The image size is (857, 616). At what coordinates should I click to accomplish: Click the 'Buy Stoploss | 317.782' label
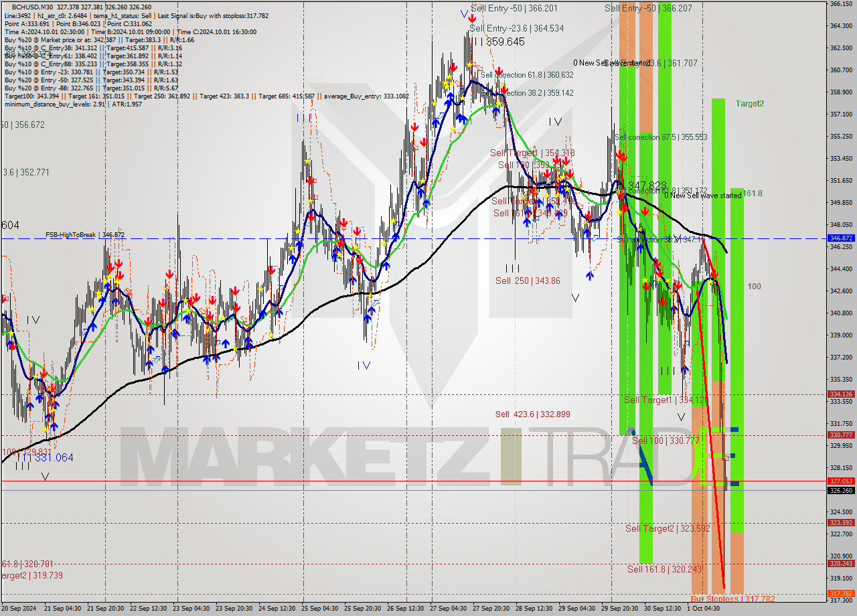coord(732,599)
